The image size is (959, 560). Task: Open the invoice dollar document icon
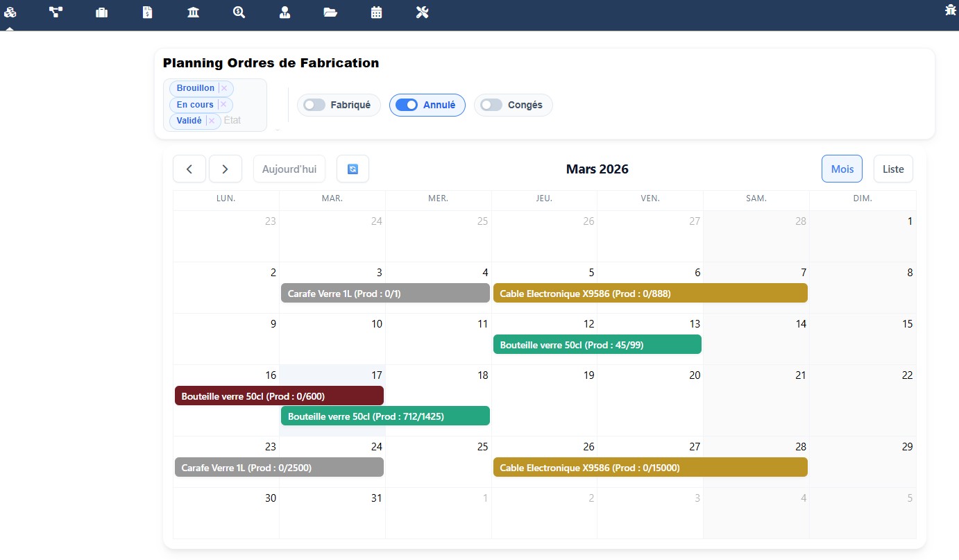pyautogui.click(x=147, y=12)
